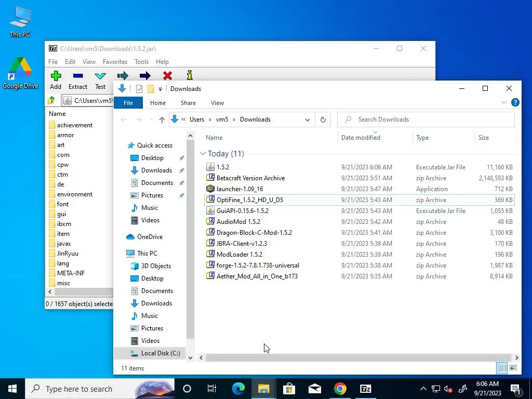Open the Explorer Home ribbon tab
This screenshot has width=532, height=399.
click(158, 103)
